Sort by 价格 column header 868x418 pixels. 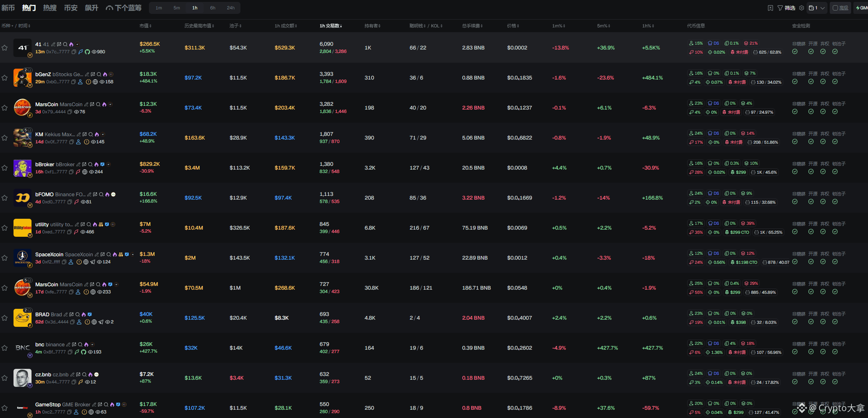pyautogui.click(x=513, y=26)
